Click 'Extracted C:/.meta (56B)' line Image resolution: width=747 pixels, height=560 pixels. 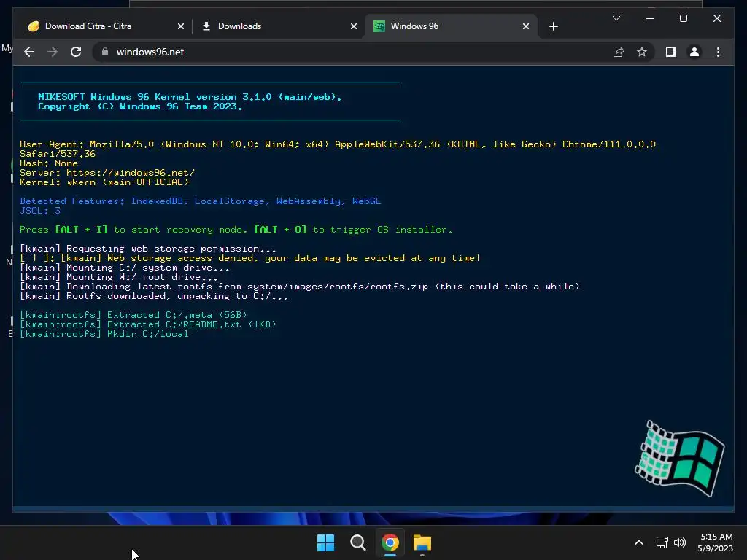click(133, 315)
